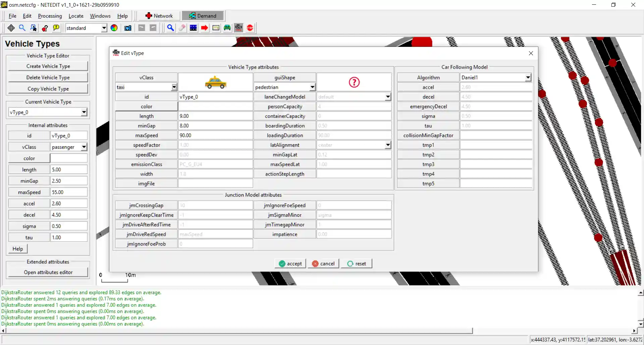Image resolution: width=644 pixels, height=345 pixels.
Task: Open the Processing menu
Action: pyautogui.click(x=50, y=16)
